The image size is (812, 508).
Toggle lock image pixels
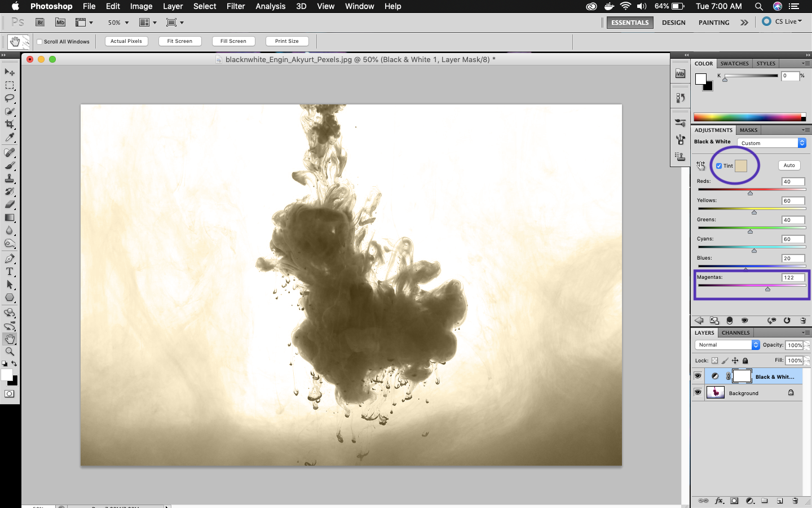point(725,361)
